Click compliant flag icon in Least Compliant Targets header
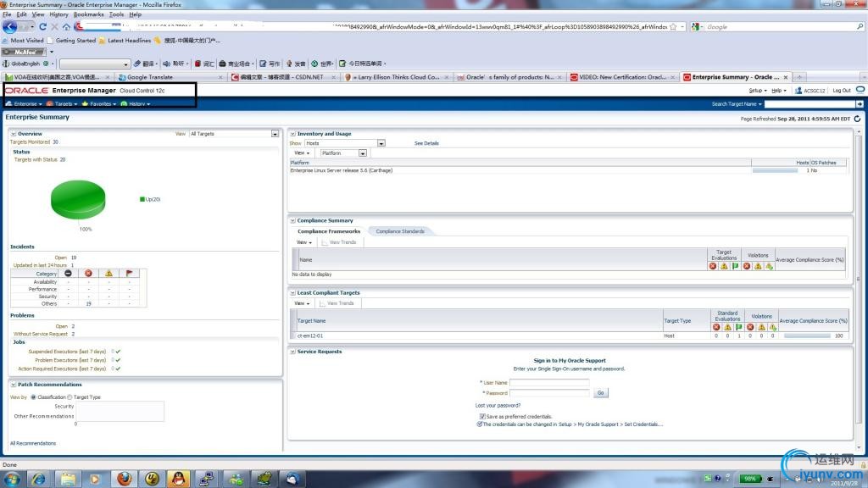 738,327
